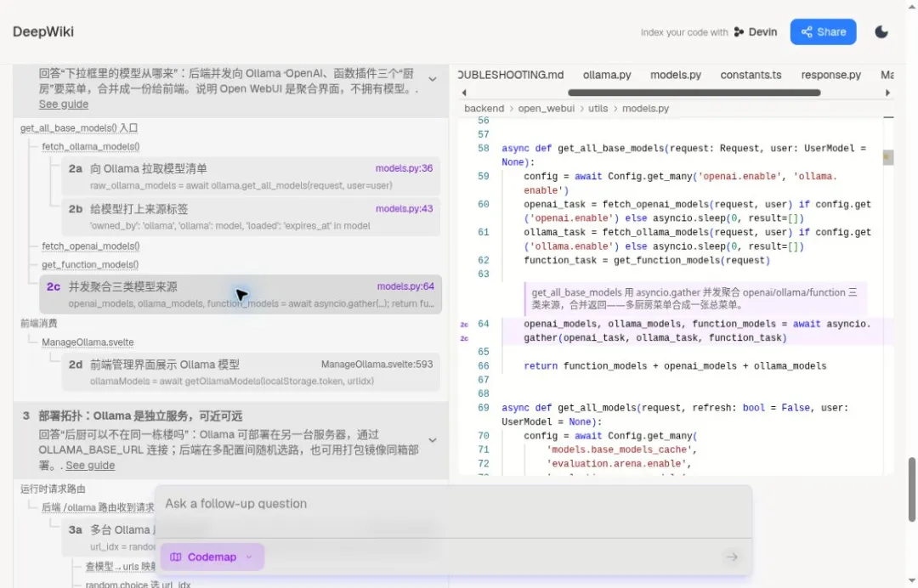The height and width of the screenshot is (588, 918).
Task: Click utils breadcrumb segment
Action: click(x=598, y=108)
